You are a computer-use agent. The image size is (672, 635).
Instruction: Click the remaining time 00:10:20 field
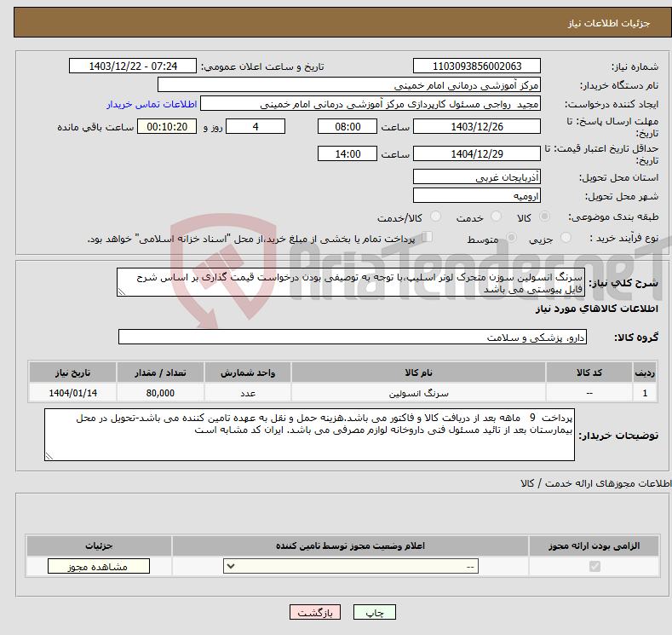[x=167, y=126]
